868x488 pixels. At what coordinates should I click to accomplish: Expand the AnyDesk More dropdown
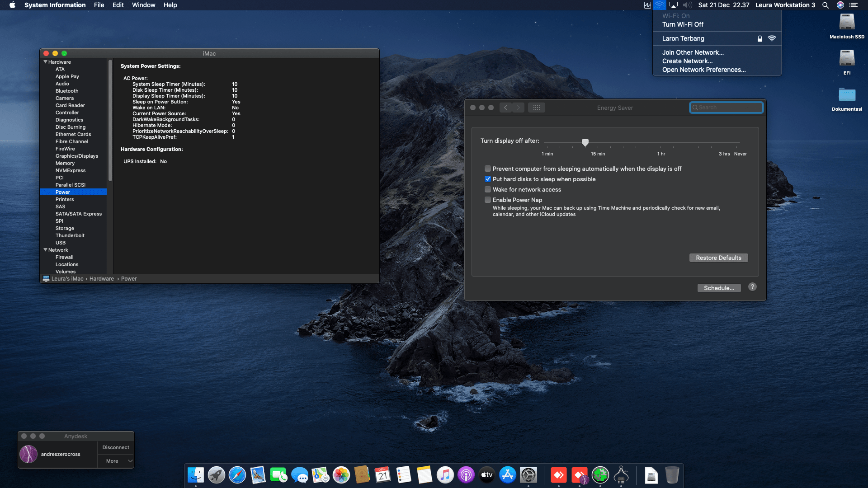116,461
